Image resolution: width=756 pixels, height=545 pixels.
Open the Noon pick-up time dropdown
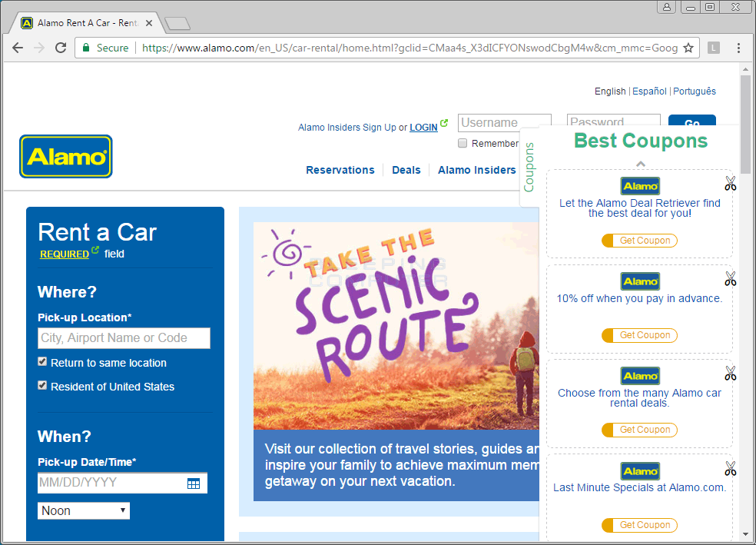tap(84, 510)
